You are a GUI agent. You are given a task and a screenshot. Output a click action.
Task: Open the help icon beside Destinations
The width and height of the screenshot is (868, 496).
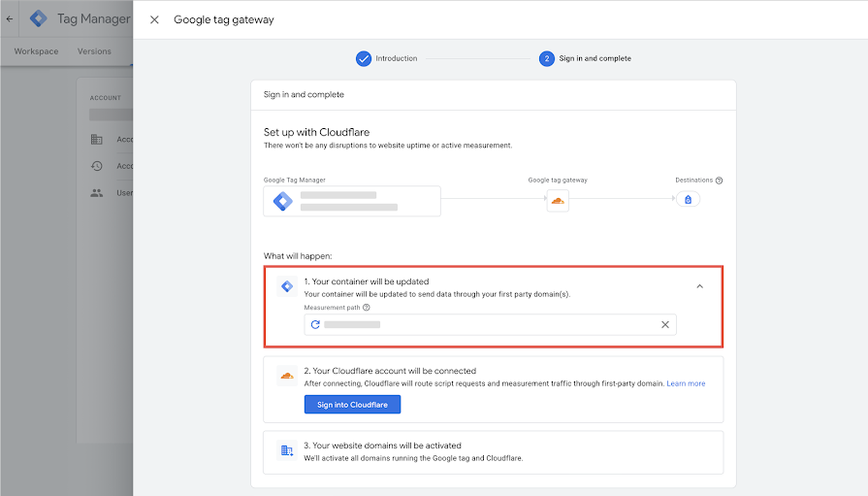tap(719, 181)
